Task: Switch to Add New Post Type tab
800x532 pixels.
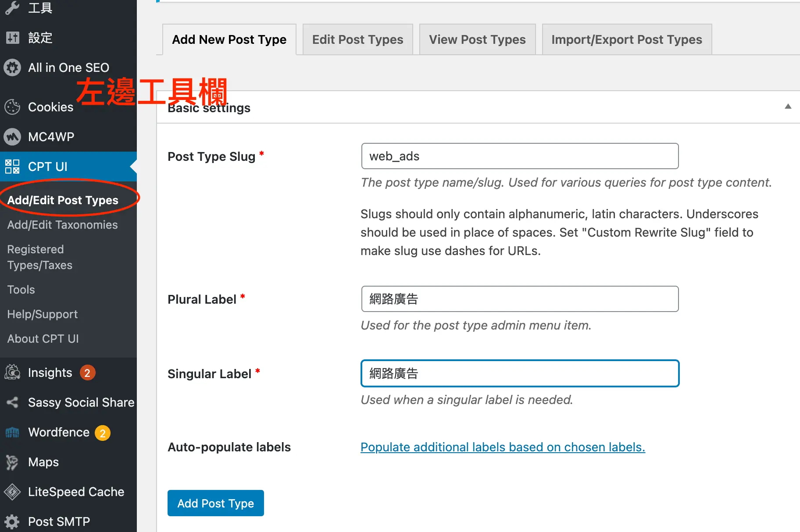Action: [x=229, y=39]
